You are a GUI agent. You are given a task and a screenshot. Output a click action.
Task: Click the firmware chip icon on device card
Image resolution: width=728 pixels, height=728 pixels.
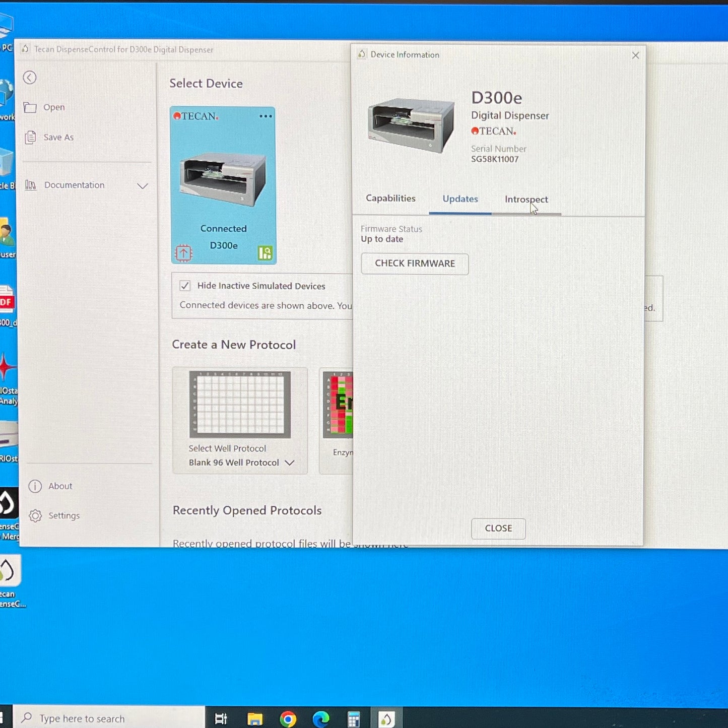point(183,252)
